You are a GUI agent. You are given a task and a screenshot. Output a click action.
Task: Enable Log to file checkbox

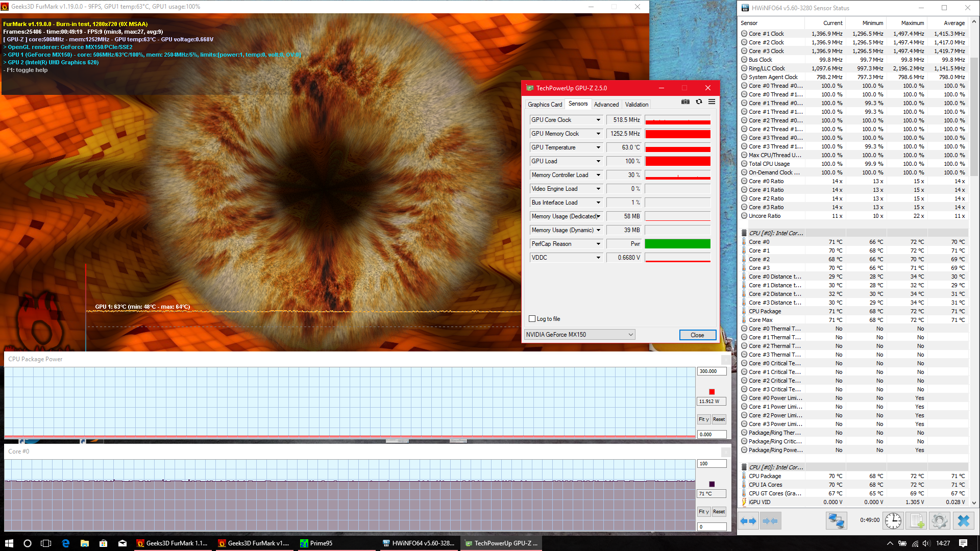tap(532, 319)
